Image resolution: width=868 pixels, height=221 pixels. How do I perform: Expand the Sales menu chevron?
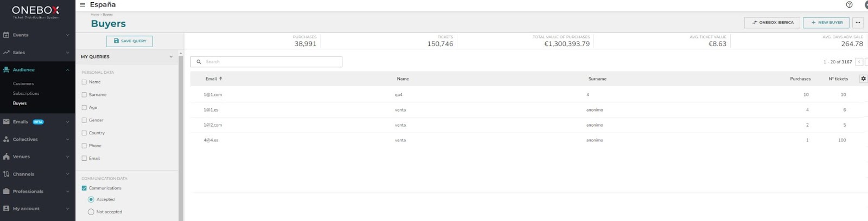coord(67,53)
